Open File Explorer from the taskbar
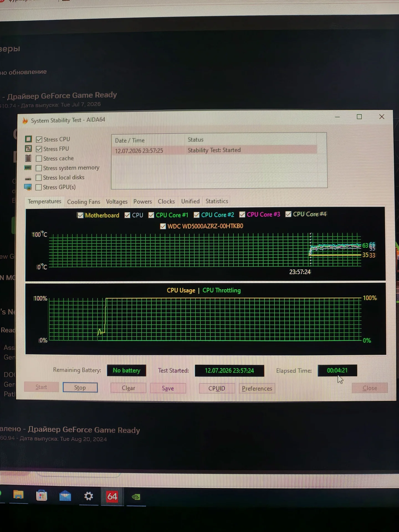The width and height of the screenshot is (399, 532). pyautogui.click(x=18, y=495)
